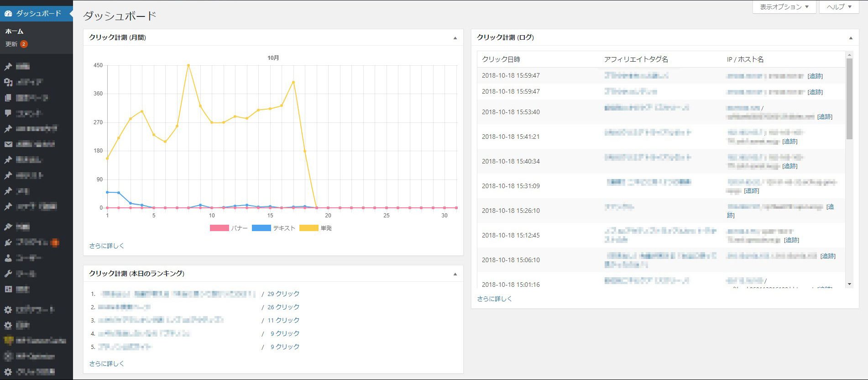Open the 26 クリック ranking link
868x380 pixels.
tap(283, 307)
